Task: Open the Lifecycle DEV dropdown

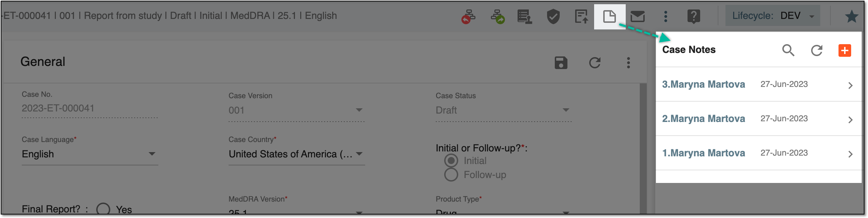Action: (773, 16)
